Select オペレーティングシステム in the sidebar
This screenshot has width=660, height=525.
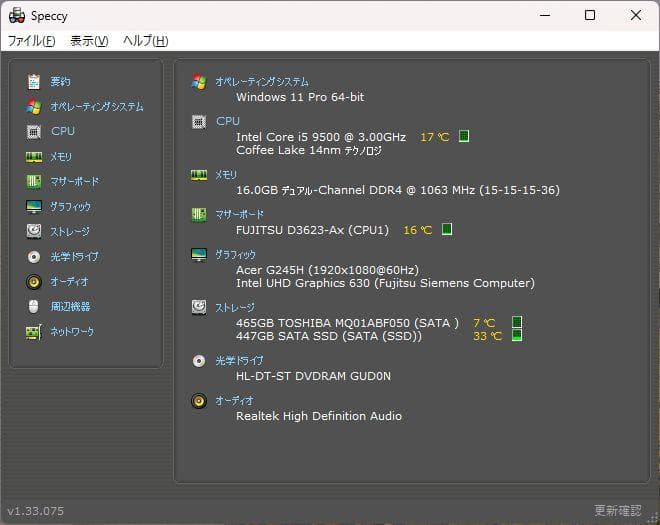[97, 107]
